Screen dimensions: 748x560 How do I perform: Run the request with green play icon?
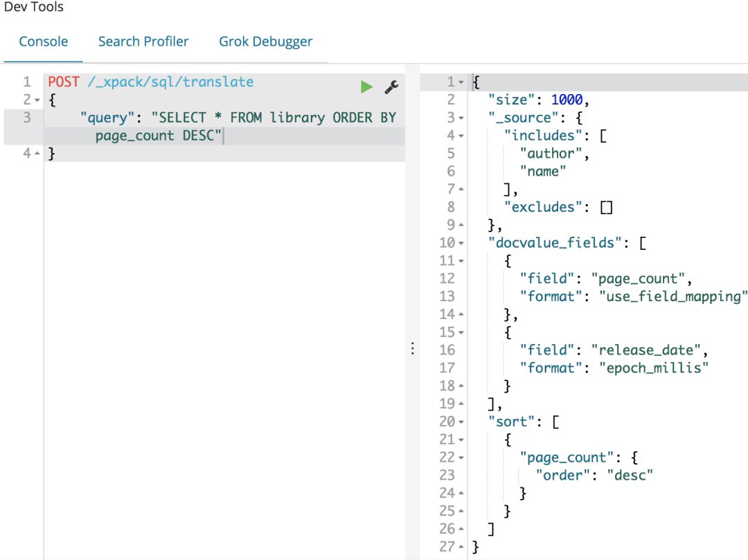click(x=366, y=87)
